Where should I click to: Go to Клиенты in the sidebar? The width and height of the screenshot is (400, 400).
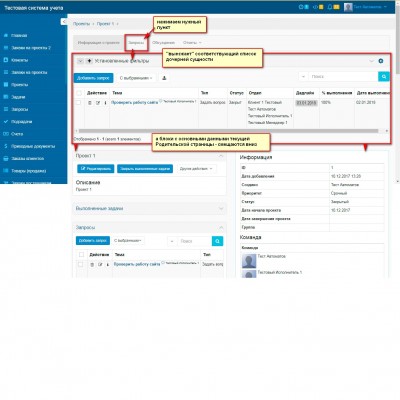20,60
